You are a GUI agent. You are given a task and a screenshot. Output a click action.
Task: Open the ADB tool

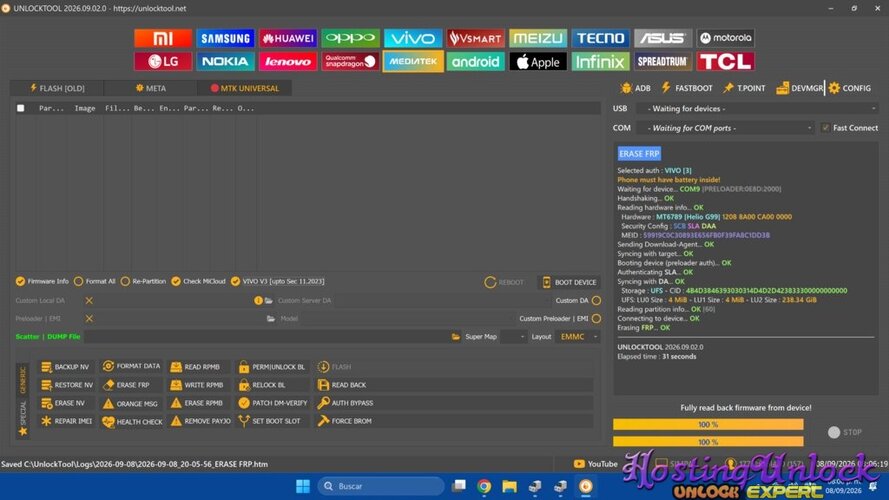click(x=636, y=88)
